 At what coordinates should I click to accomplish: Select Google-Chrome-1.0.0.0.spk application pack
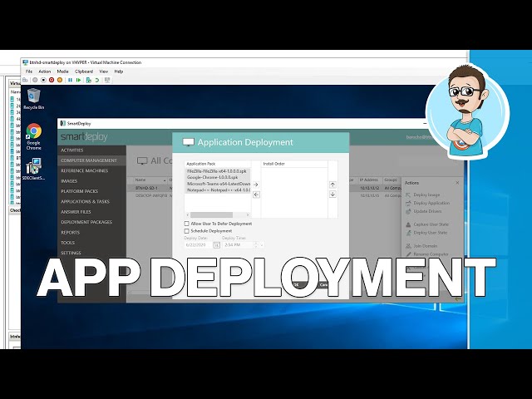point(218,177)
